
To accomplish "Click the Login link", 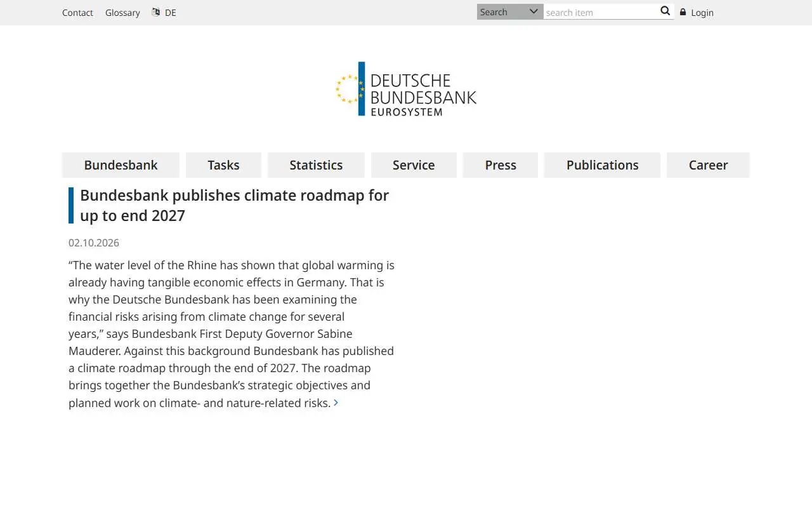I will pos(702,13).
